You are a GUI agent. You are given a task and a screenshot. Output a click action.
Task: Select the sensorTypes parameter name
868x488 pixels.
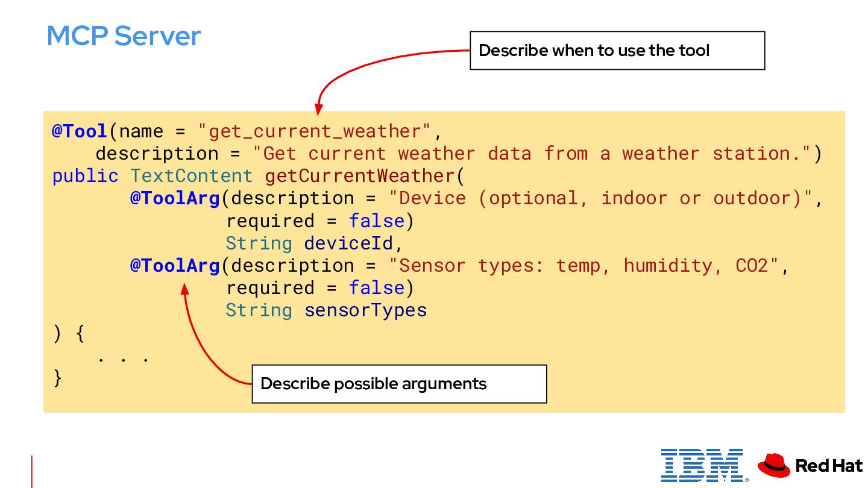click(365, 310)
